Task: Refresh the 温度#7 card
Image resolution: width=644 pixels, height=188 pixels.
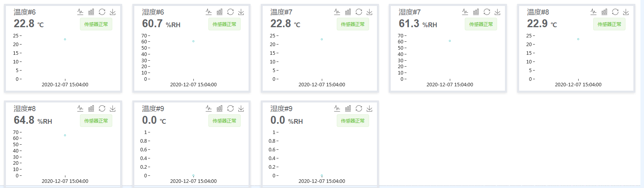Action: (359, 12)
